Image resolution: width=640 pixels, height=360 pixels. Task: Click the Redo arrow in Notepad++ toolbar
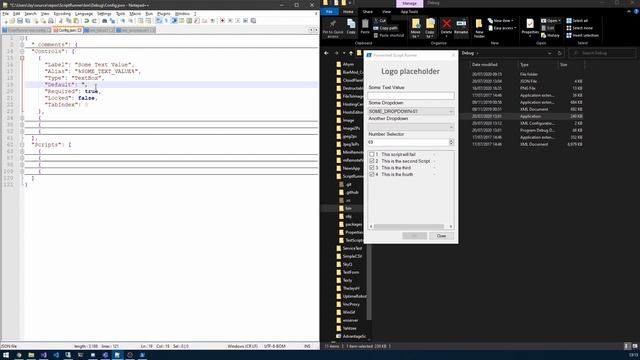tap(94, 21)
